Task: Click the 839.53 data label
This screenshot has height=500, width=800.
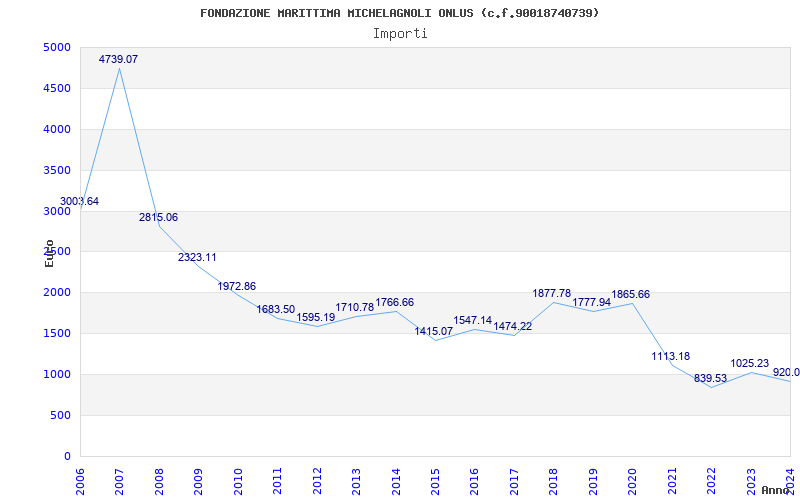Action: [x=710, y=379]
